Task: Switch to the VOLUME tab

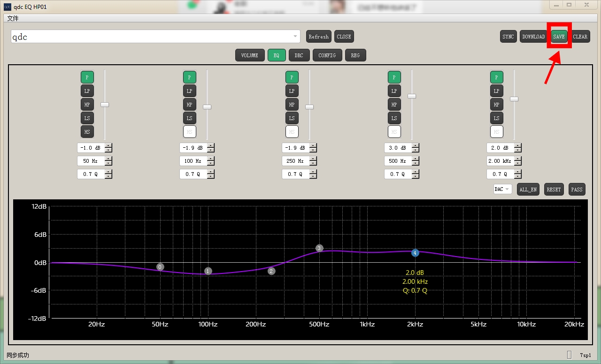Action: tap(249, 55)
